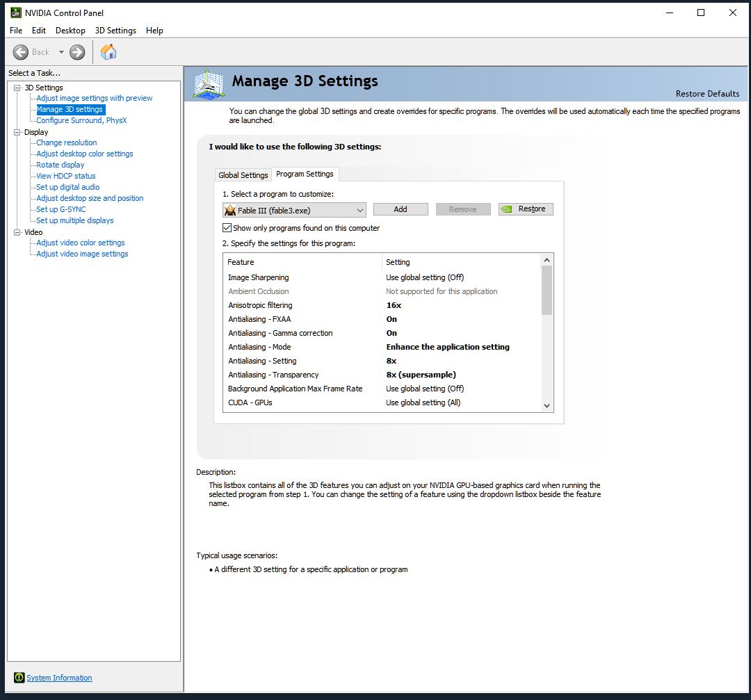Click the NVIDIA Control Panel title icon
The width and height of the screenshot is (751, 700).
(x=16, y=13)
